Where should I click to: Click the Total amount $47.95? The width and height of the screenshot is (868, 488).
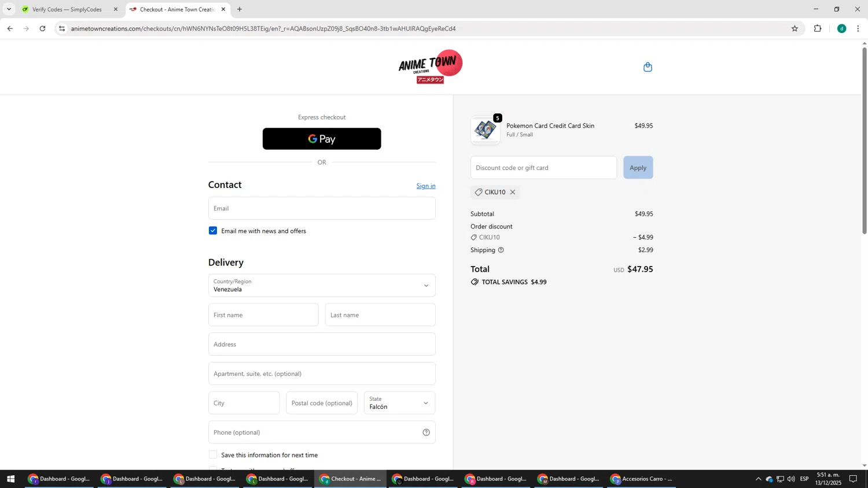pos(640,269)
